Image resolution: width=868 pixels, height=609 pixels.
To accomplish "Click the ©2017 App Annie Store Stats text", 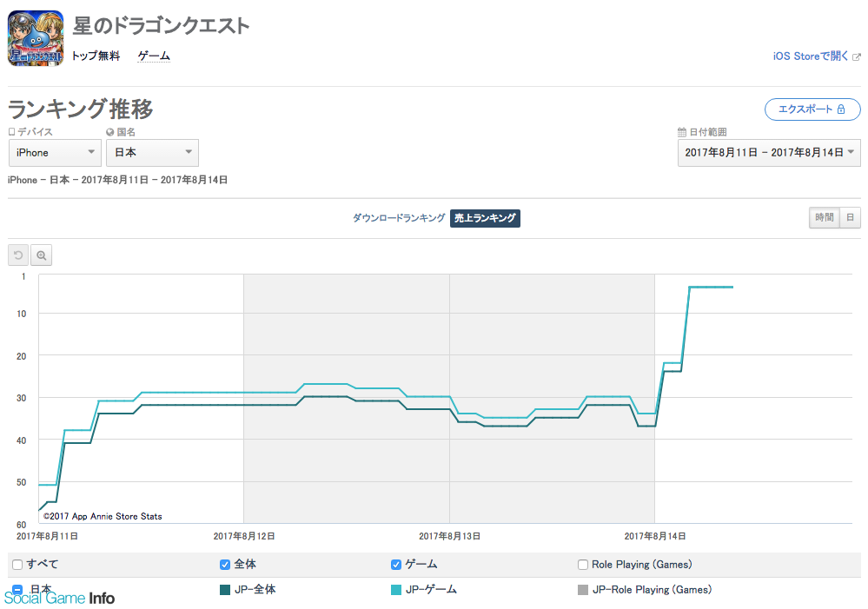I will [x=103, y=516].
